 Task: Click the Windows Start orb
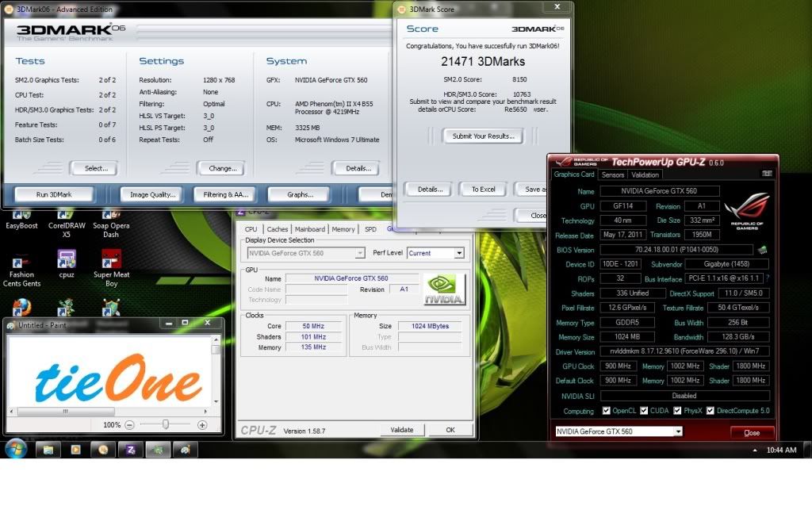click(x=16, y=449)
